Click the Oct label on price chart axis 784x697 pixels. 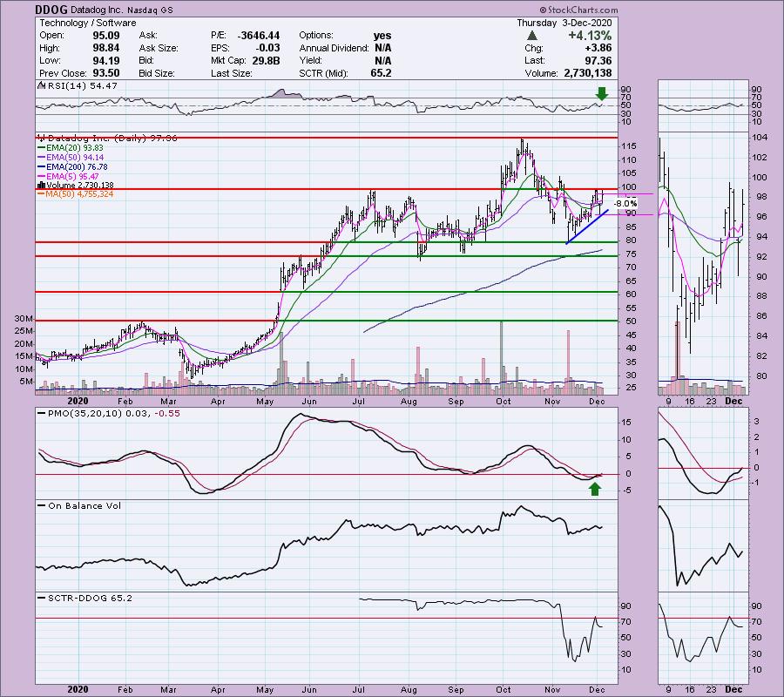click(504, 402)
